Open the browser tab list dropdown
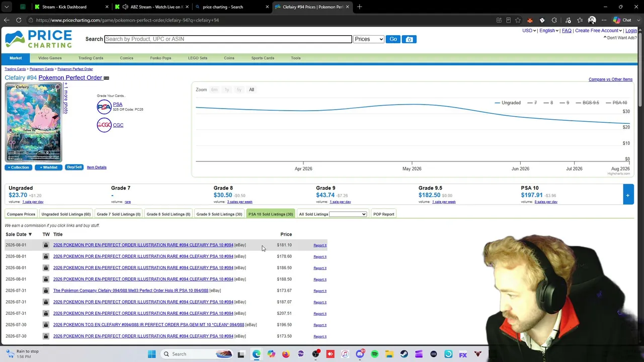The image size is (644, 362). point(7,7)
